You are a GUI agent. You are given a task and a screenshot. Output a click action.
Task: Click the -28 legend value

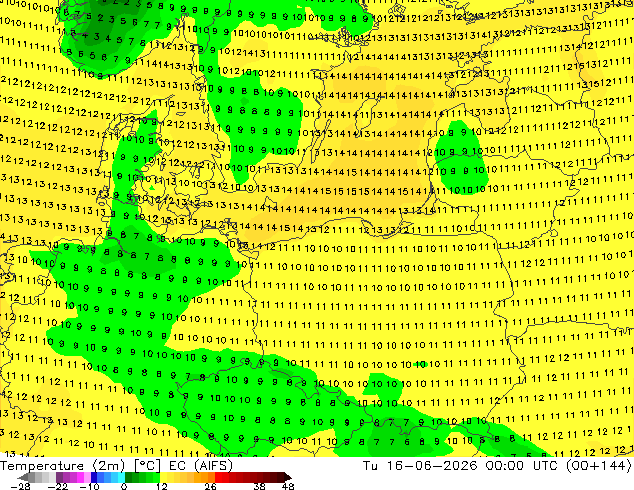click(21, 486)
